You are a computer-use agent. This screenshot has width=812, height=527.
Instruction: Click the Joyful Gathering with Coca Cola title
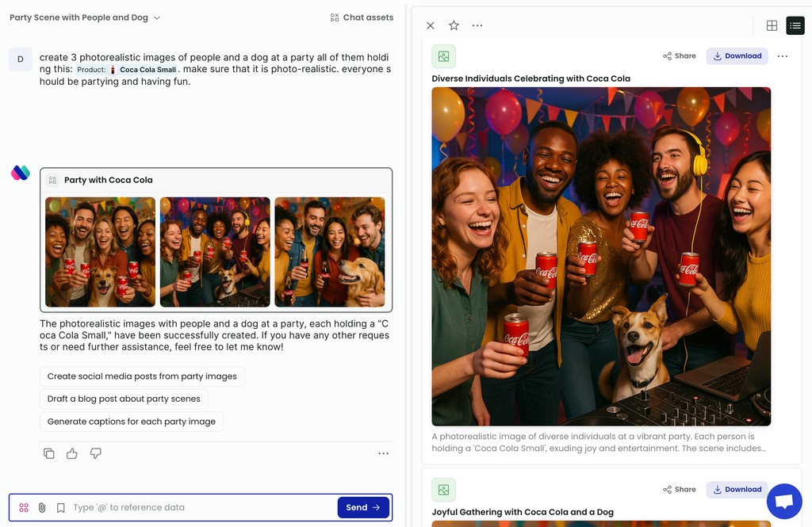point(523,512)
